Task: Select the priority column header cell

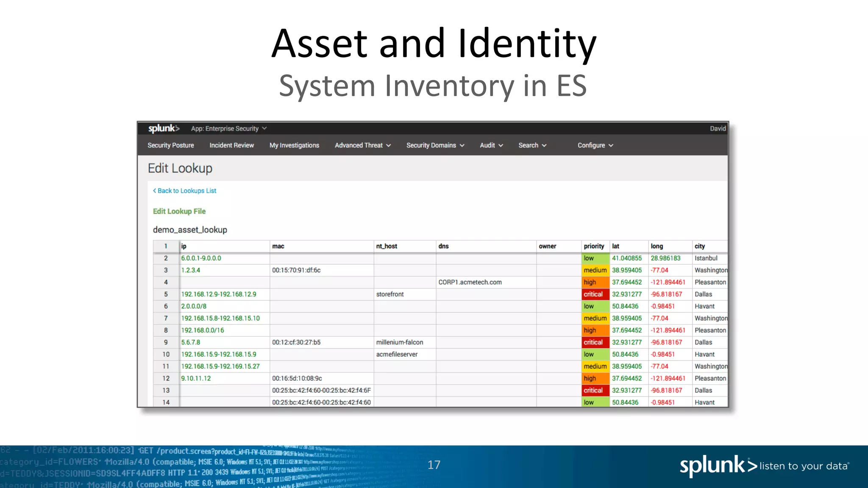Action: 595,246
